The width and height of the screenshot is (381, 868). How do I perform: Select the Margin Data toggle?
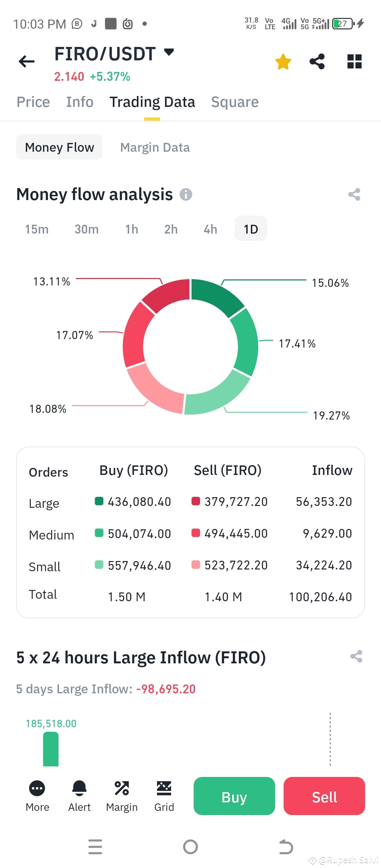coord(155,147)
